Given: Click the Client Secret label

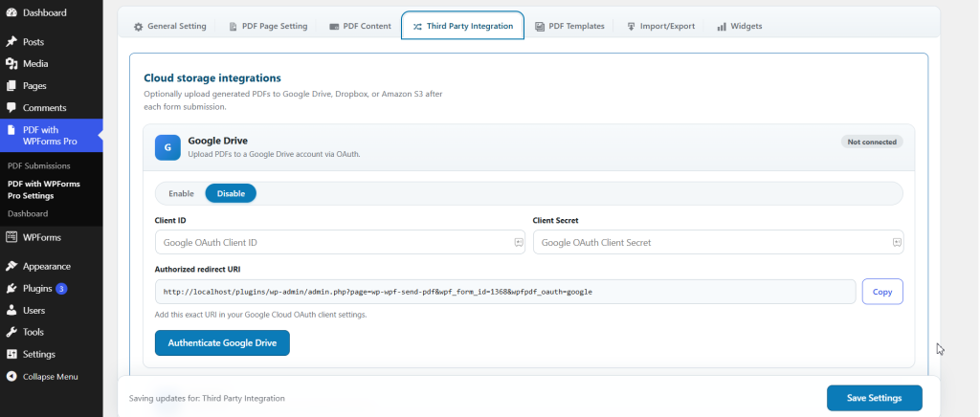Looking at the screenshot, I should (556, 220).
